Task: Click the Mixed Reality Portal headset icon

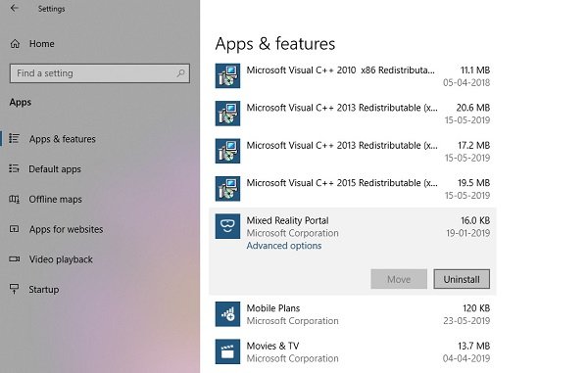Action: click(x=227, y=226)
